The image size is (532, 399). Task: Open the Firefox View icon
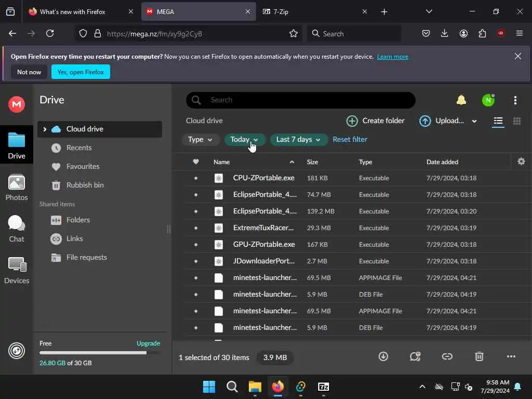[x=10, y=11]
